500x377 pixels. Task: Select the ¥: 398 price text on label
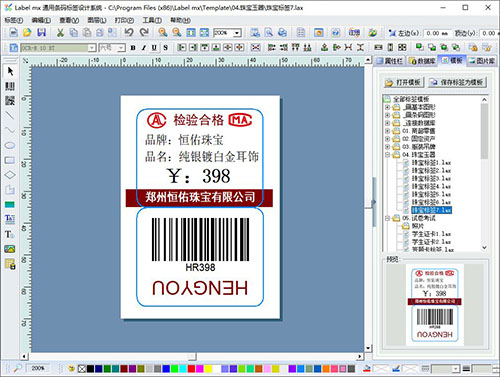(x=198, y=176)
